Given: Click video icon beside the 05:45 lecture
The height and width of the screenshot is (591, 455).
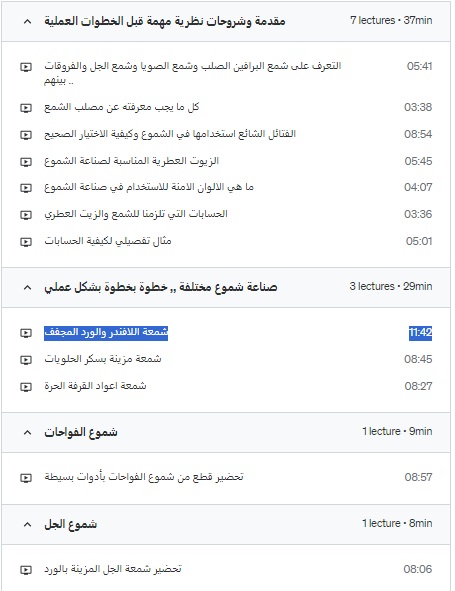Looking at the screenshot, I should pyautogui.click(x=26, y=162).
